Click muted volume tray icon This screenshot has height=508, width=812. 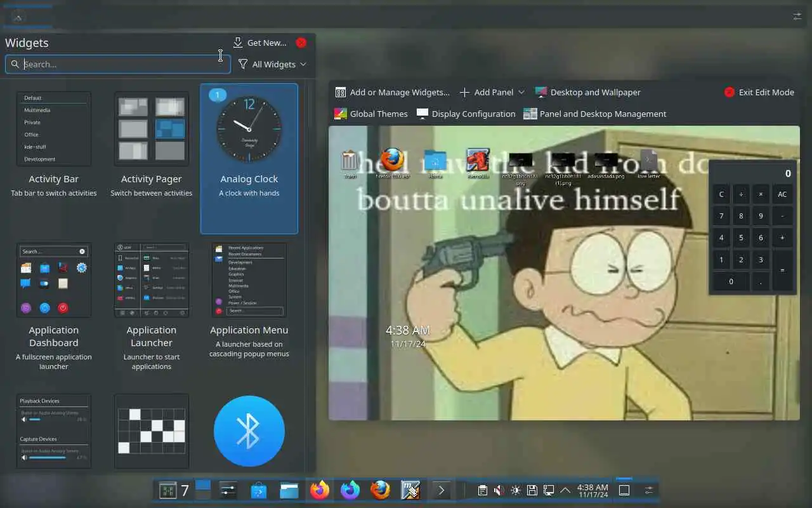point(499,490)
